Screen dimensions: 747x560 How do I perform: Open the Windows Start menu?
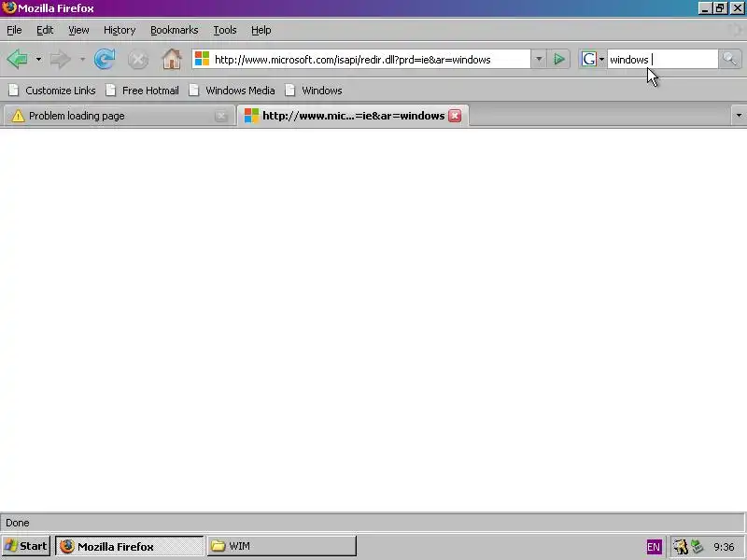[x=26, y=546]
